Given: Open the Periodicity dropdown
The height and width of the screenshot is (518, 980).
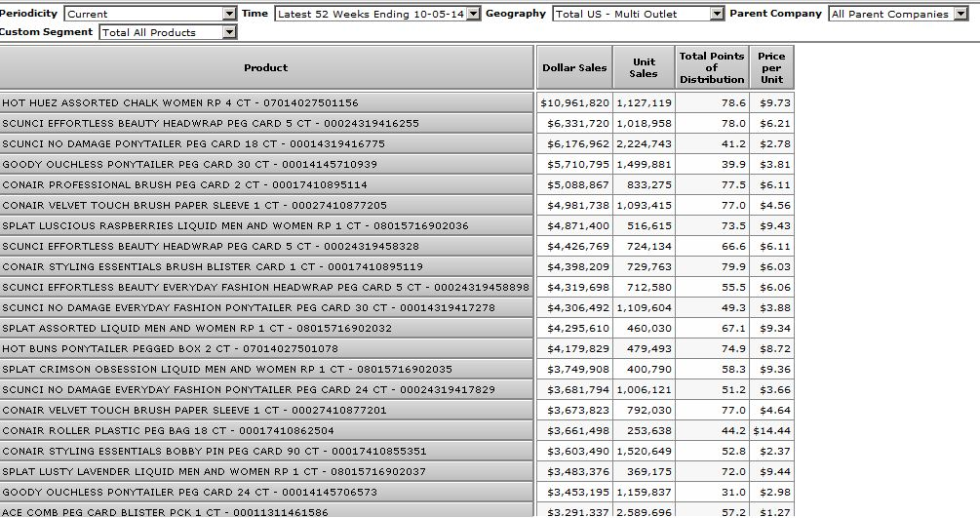Looking at the screenshot, I should point(150,14).
